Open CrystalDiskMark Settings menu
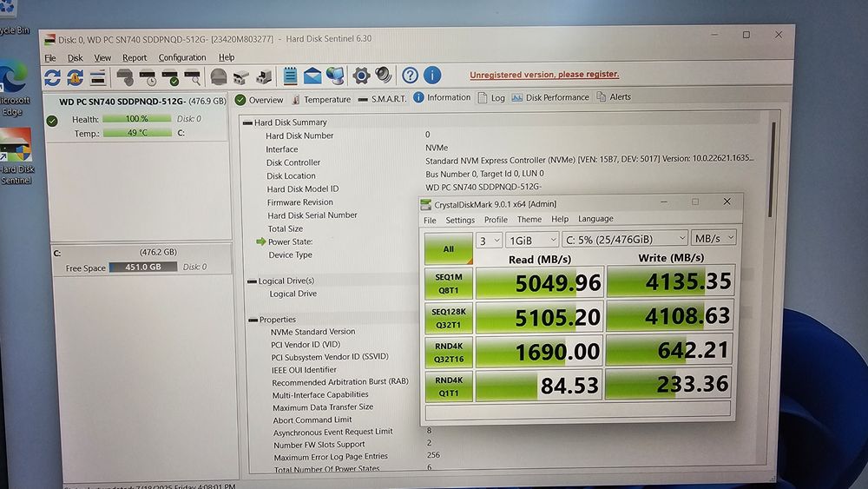The height and width of the screenshot is (489, 868). pyautogui.click(x=460, y=220)
